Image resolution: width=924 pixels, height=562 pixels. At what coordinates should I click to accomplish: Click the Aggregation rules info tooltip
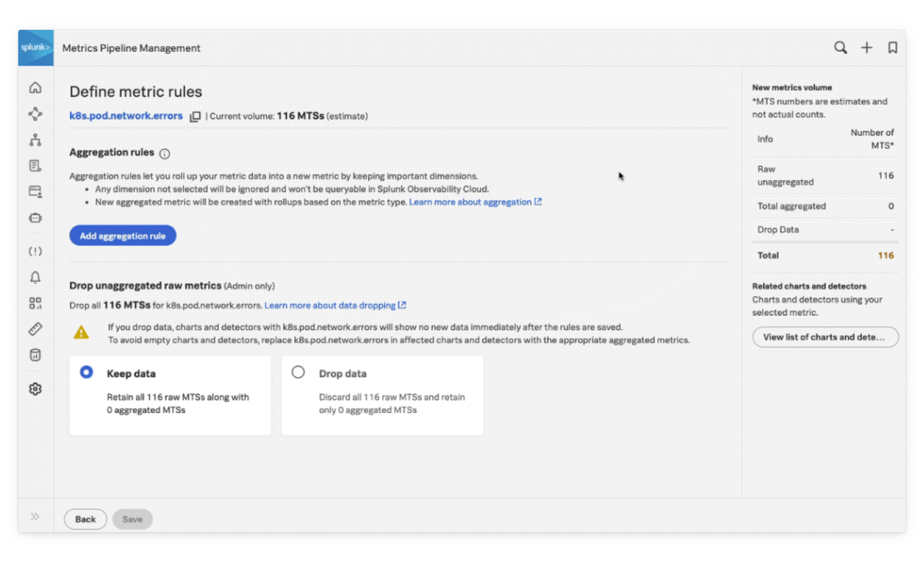(164, 154)
